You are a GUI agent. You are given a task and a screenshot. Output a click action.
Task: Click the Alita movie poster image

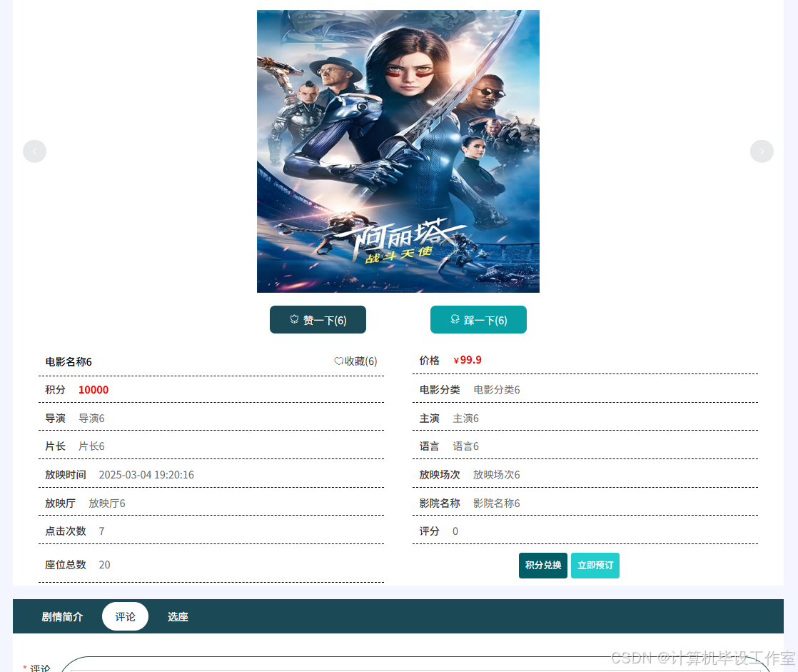click(x=398, y=151)
